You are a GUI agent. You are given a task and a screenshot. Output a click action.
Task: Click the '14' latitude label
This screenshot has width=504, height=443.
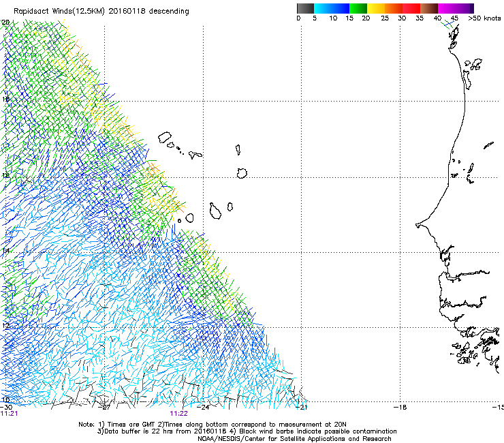point(5,251)
